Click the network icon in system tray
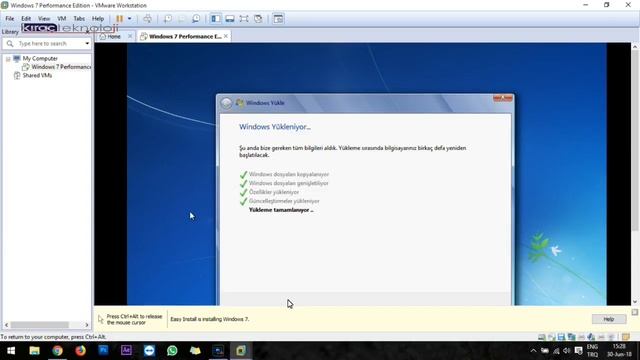The width and height of the screenshot is (640, 360). (556, 351)
